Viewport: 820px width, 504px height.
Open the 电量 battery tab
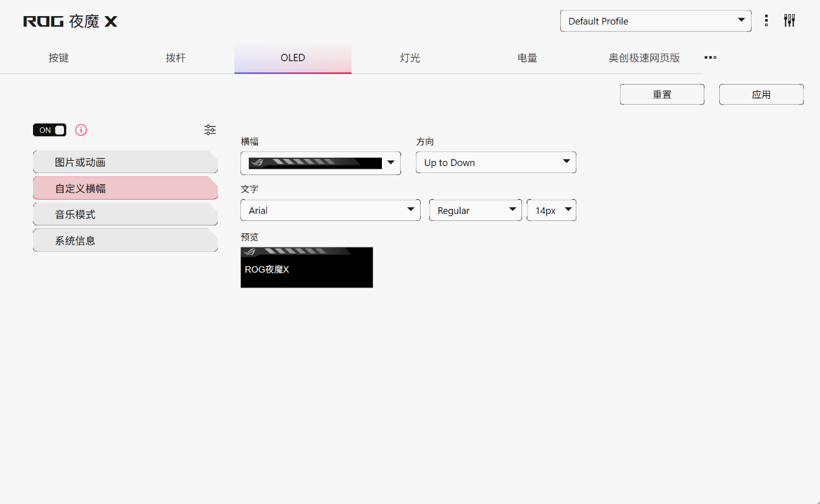point(527,58)
